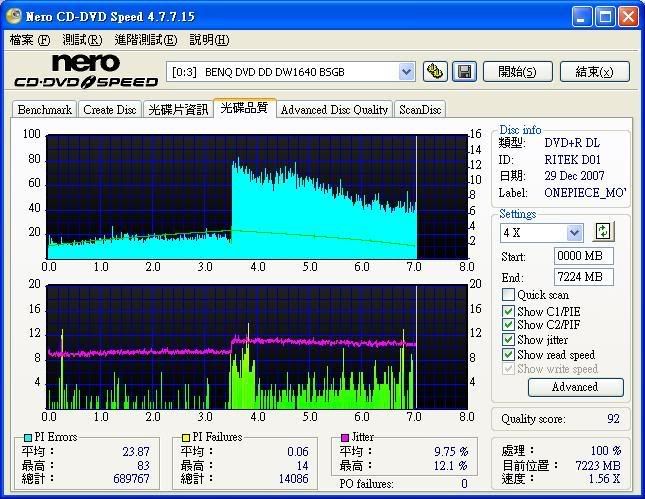Click the magenta Jitter color swatch
The width and height of the screenshot is (645, 499).
[345, 438]
